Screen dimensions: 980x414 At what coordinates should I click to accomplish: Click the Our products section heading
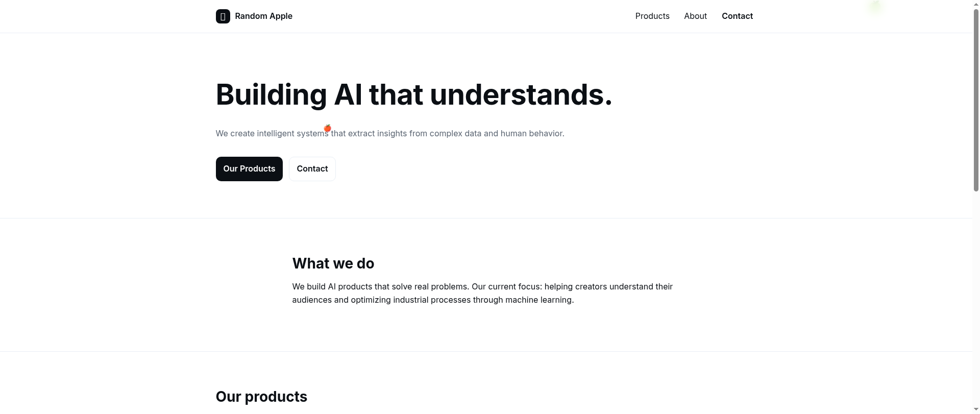(261, 397)
